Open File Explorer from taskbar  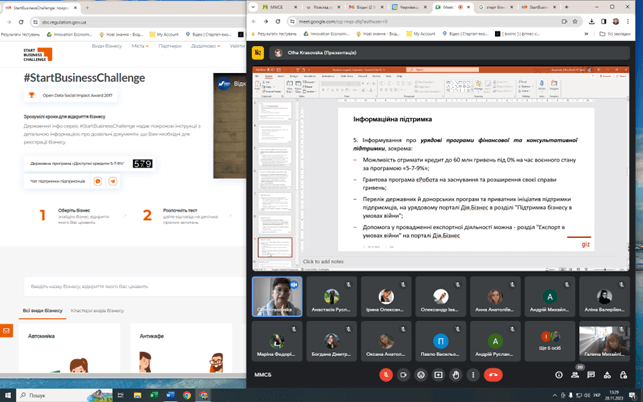coord(137,395)
